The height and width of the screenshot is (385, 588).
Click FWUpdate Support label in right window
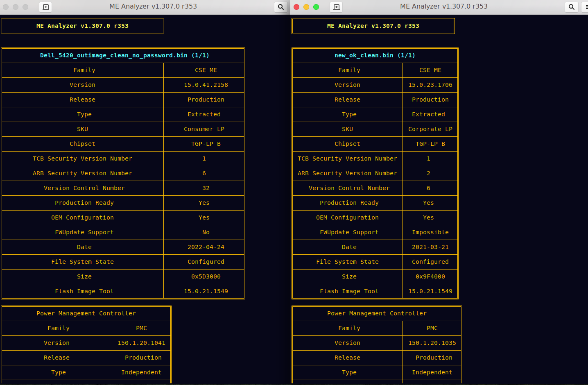[349, 232]
